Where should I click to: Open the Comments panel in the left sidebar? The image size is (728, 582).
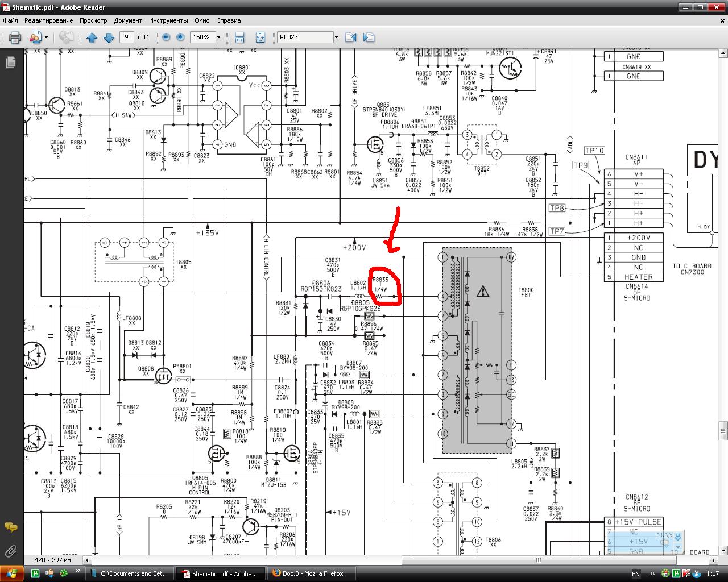click(x=10, y=527)
